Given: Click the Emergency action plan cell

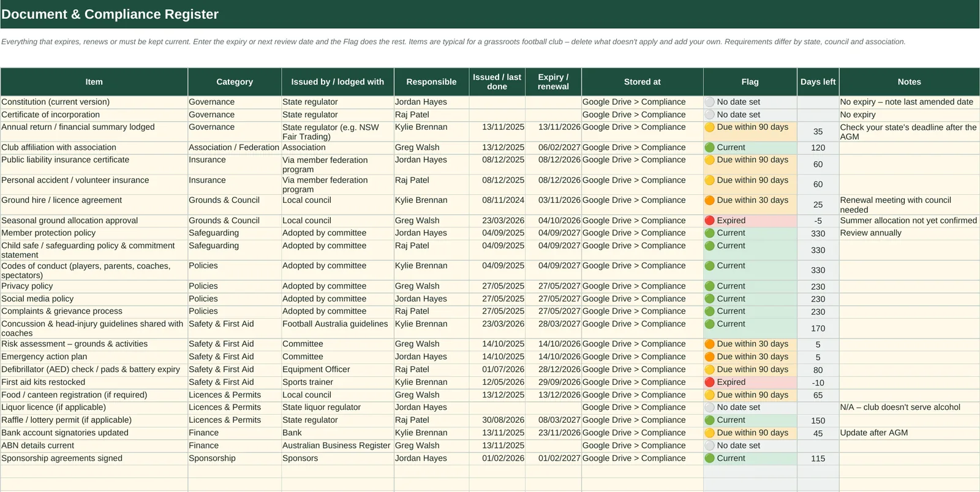Looking at the screenshot, I should coord(94,357).
